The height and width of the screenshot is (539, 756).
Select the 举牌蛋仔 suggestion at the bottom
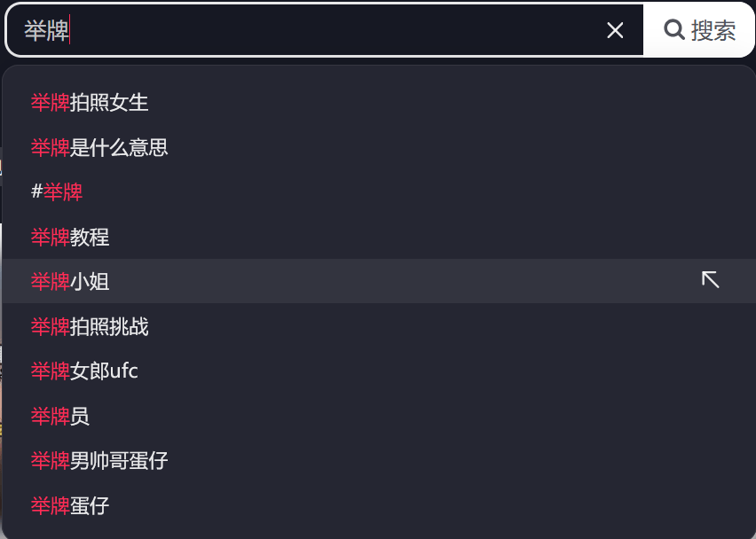click(x=70, y=505)
